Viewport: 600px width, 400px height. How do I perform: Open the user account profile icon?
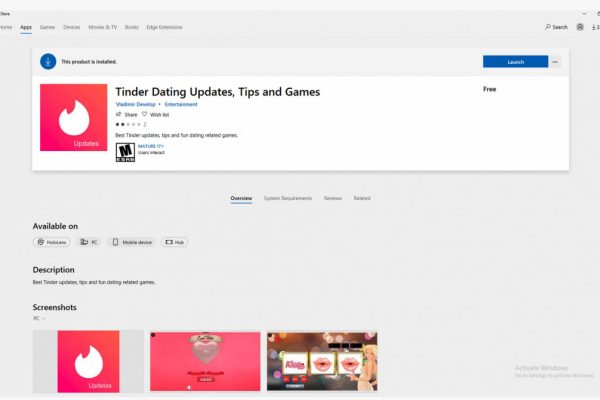(580, 27)
